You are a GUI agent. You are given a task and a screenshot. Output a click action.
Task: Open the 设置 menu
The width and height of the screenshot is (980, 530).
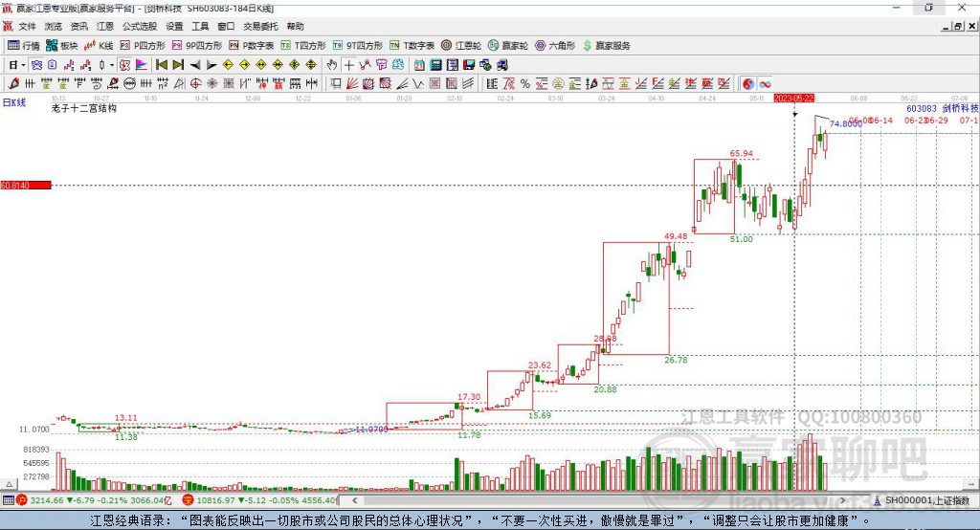click(174, 26)
